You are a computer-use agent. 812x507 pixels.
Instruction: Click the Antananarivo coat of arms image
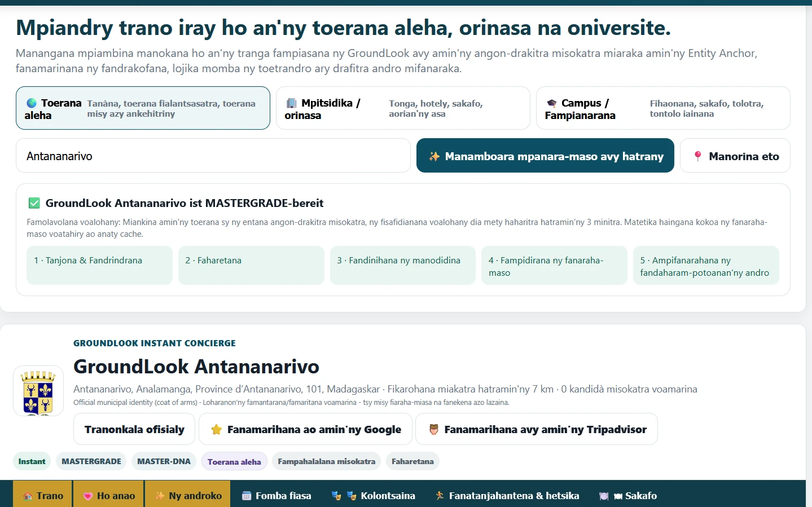click(x=38, y=391)
